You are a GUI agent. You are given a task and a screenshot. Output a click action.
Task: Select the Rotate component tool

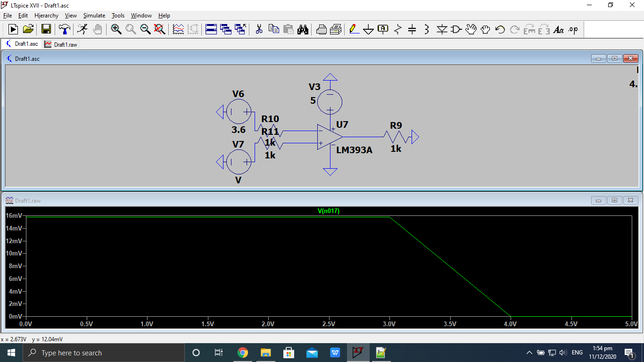click(x=529, y=29)
